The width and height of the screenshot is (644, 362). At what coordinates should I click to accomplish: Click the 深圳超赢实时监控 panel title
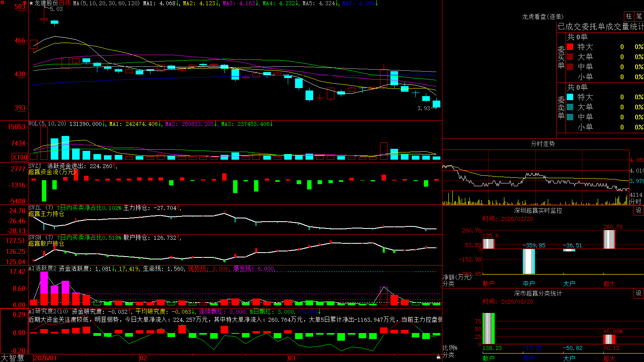(x=538, y=210)
